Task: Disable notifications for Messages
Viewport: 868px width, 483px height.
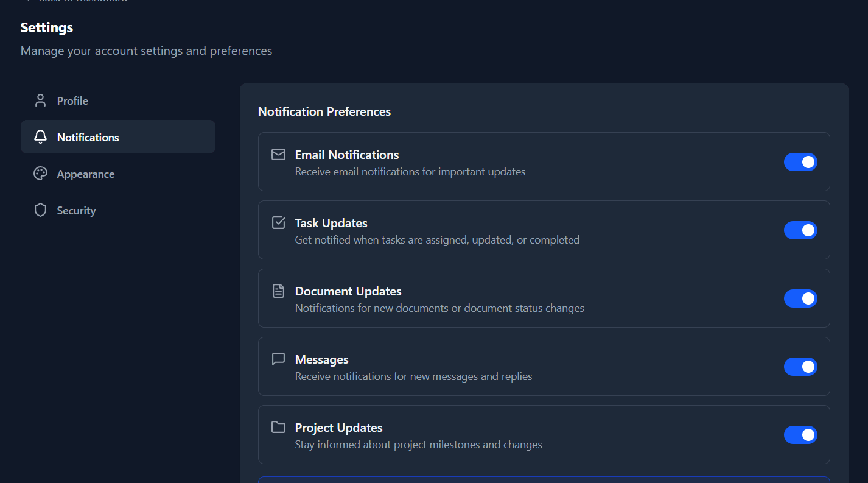Action: tap(800, 367)
